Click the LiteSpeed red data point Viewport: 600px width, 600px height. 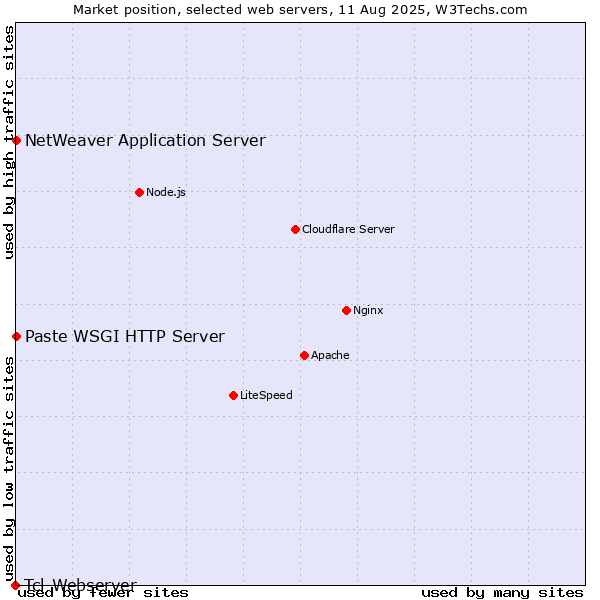coord(234,396)
